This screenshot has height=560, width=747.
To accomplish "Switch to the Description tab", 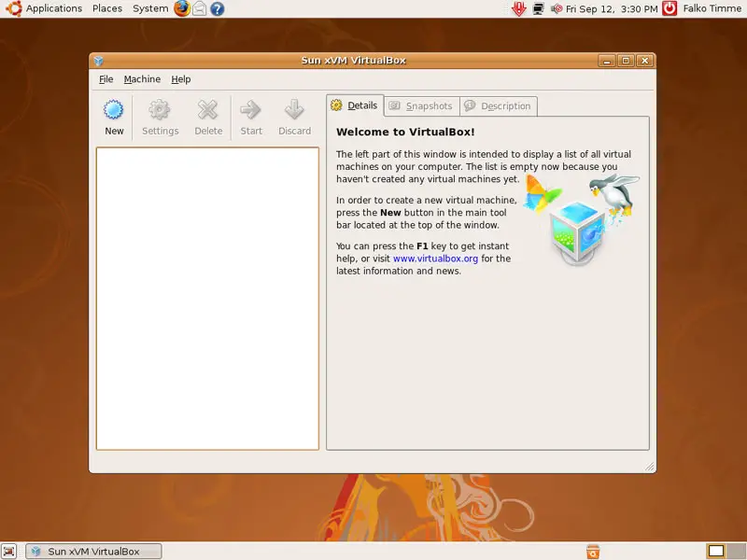I will tap(499, 106).
